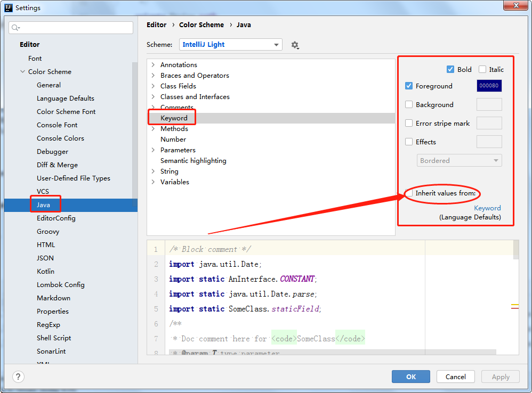
Task: Click the OK button
Action: (x=411, y=376)
